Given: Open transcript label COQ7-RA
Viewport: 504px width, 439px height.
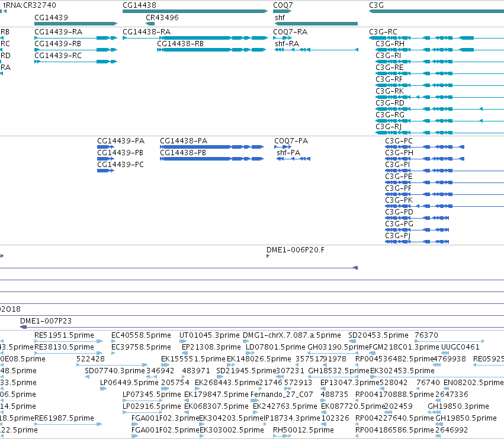Looking at the screenshot, I should click(x=290, y=32).
